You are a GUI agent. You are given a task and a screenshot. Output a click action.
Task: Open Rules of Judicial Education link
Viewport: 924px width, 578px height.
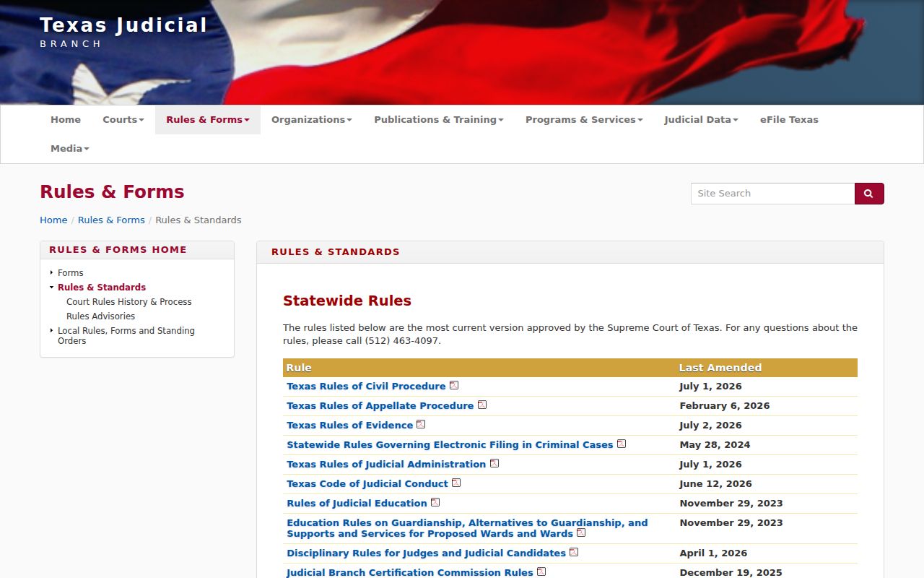pos(357,503)
